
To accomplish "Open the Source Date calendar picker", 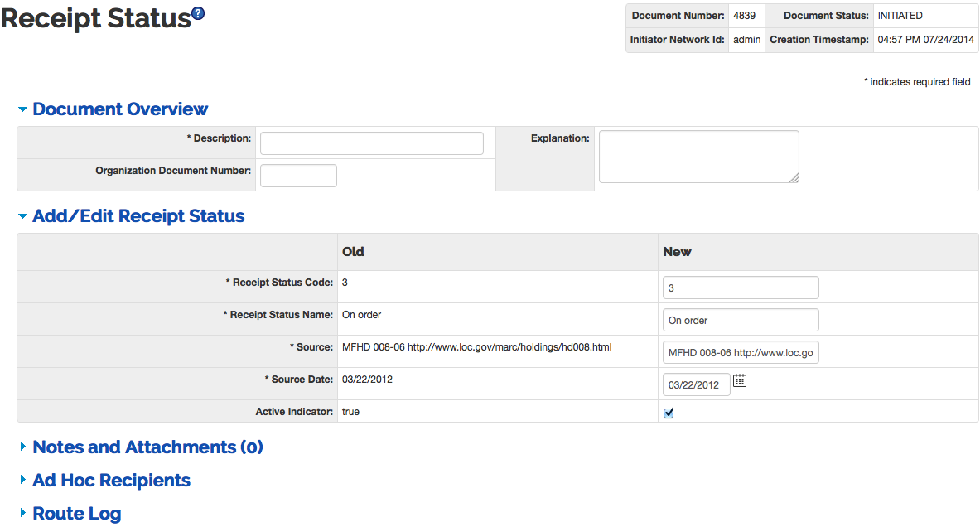I will click(x=740, y=381).
